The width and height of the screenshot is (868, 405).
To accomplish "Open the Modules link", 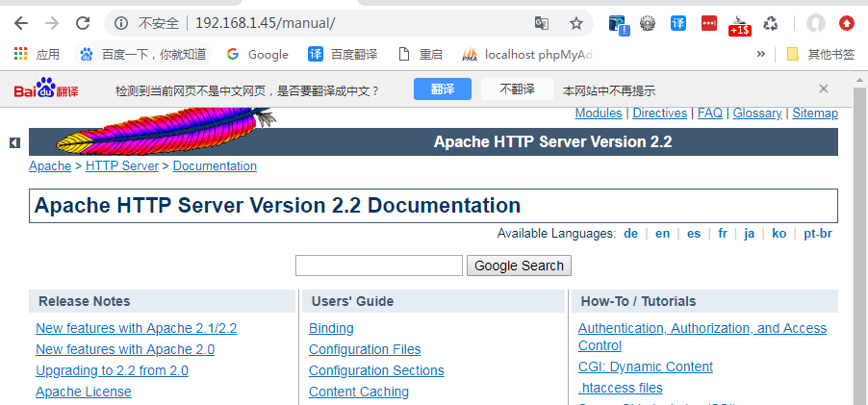I will (x=599, y=114).
